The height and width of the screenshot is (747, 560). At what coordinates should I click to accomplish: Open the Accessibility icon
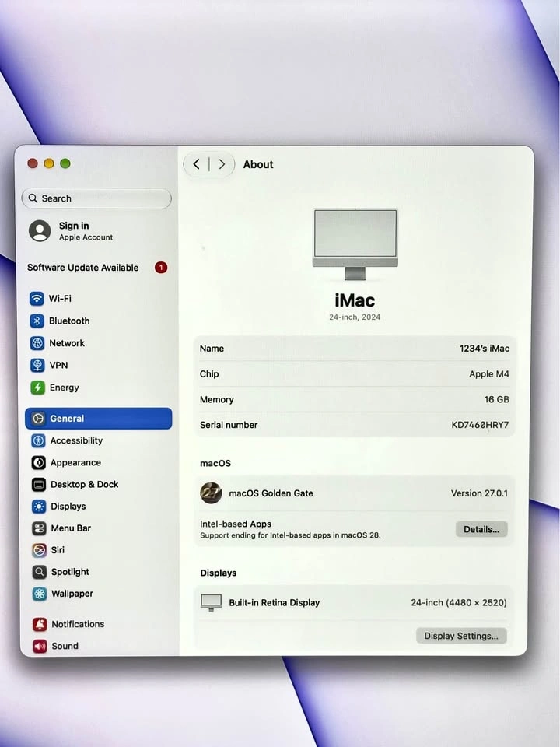(38, 440)
